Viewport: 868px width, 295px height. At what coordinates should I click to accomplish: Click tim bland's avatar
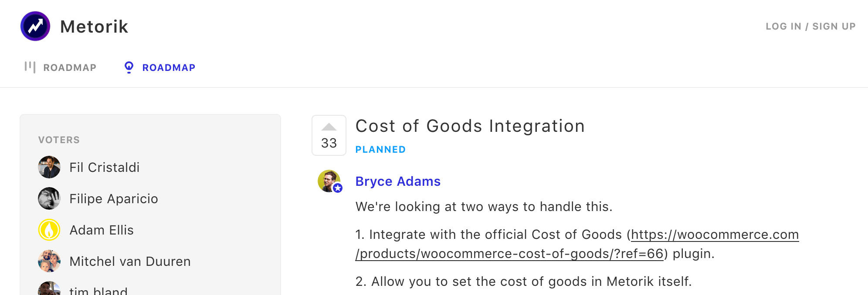(x=49, y=289)
